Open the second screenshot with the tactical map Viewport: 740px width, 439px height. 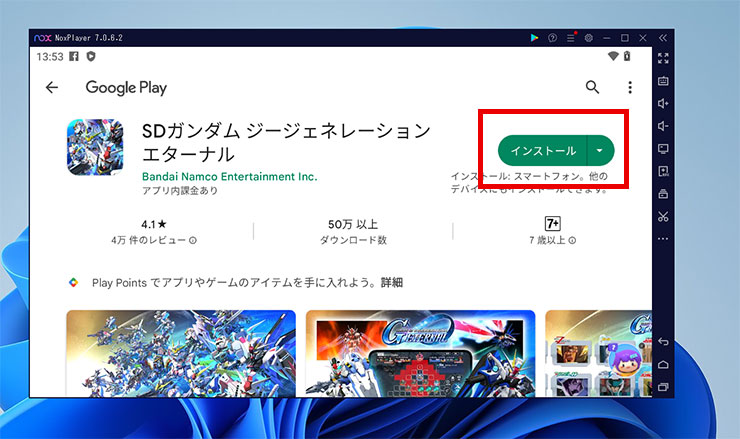point(420,353)
